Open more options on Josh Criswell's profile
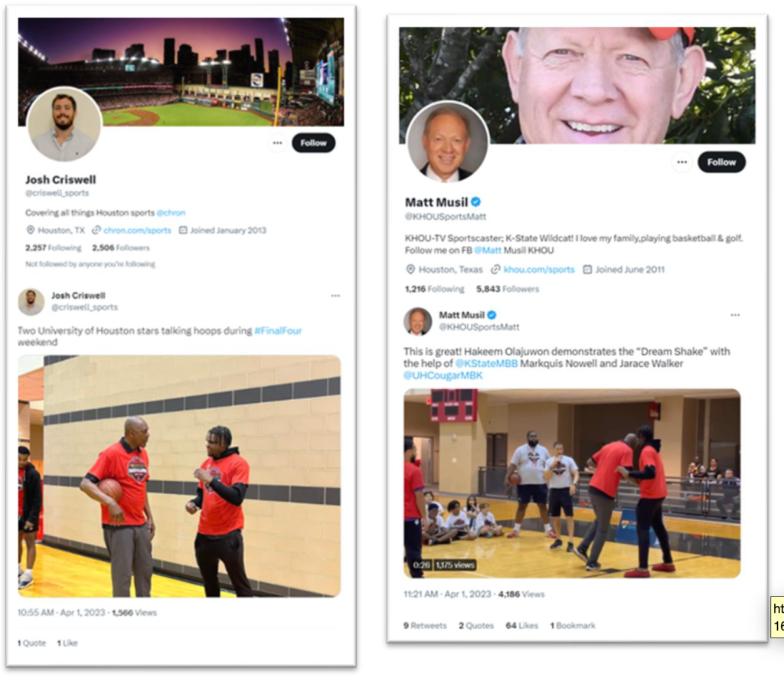The height and width of the screenshot is (681, 784). point(277,143)
